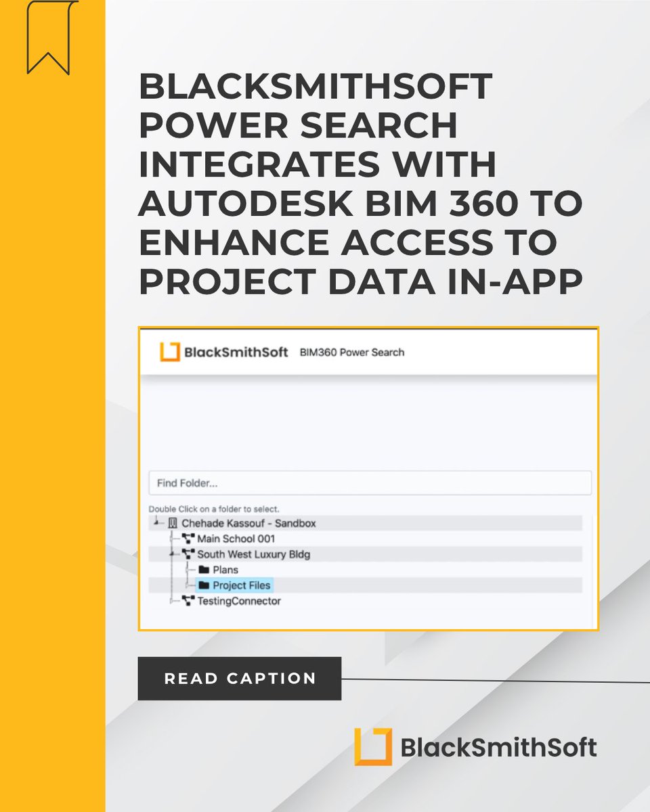Select the project icon next to TestingConnector

(x=188, y=601)
